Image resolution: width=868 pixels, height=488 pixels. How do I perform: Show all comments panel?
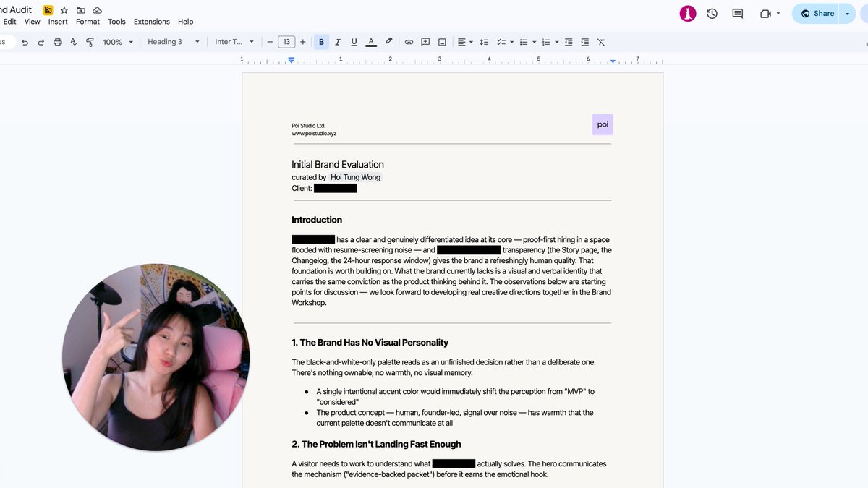coord(737,13)
